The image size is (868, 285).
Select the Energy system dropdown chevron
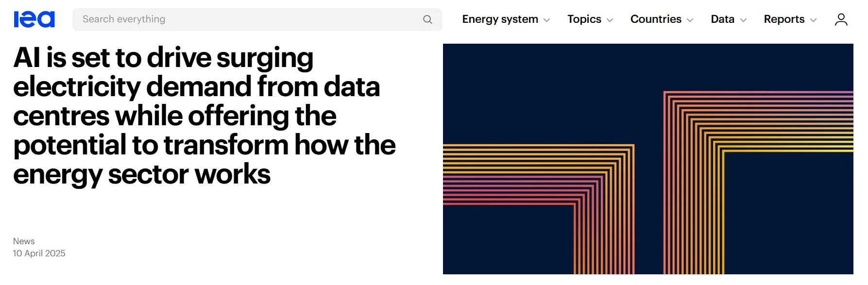[548, 20]
